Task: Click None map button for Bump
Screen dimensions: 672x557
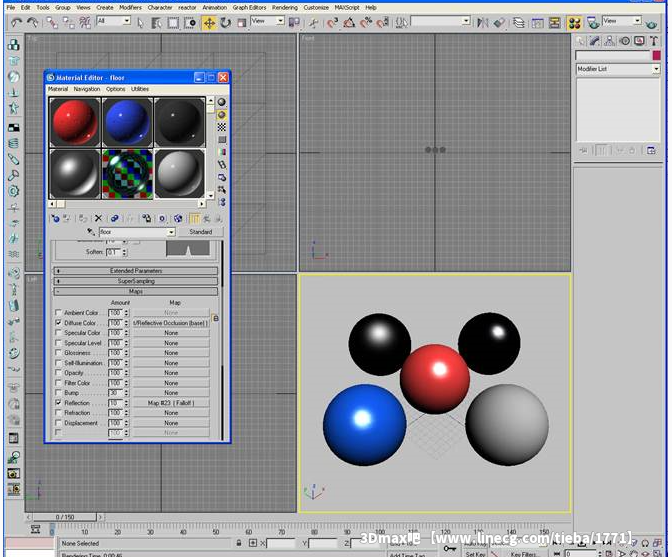Action: coord(171,393)
